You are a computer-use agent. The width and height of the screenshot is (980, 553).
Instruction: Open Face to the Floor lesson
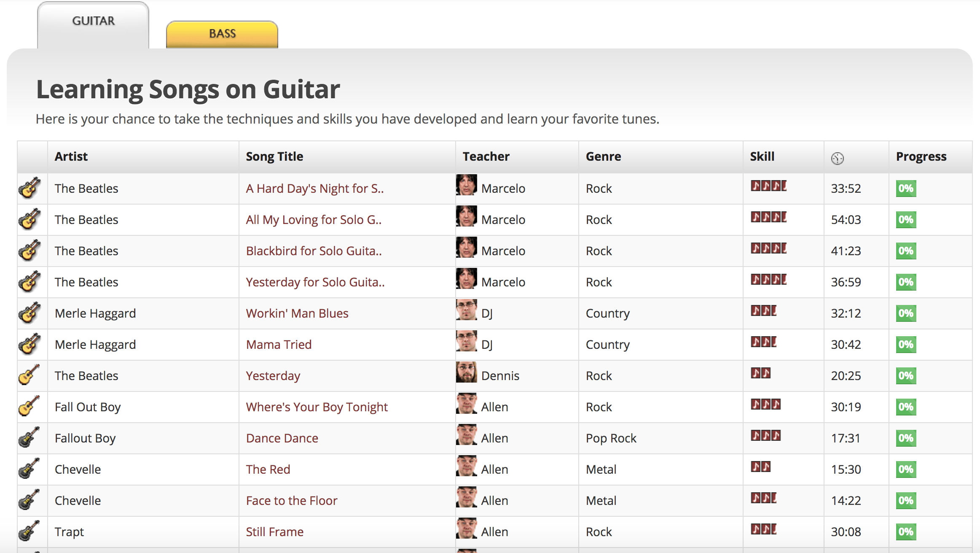[292, 501]
